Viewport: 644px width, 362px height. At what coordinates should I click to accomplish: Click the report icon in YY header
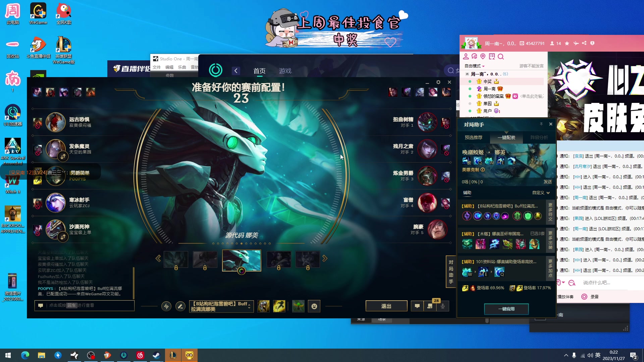click(592, 43)
